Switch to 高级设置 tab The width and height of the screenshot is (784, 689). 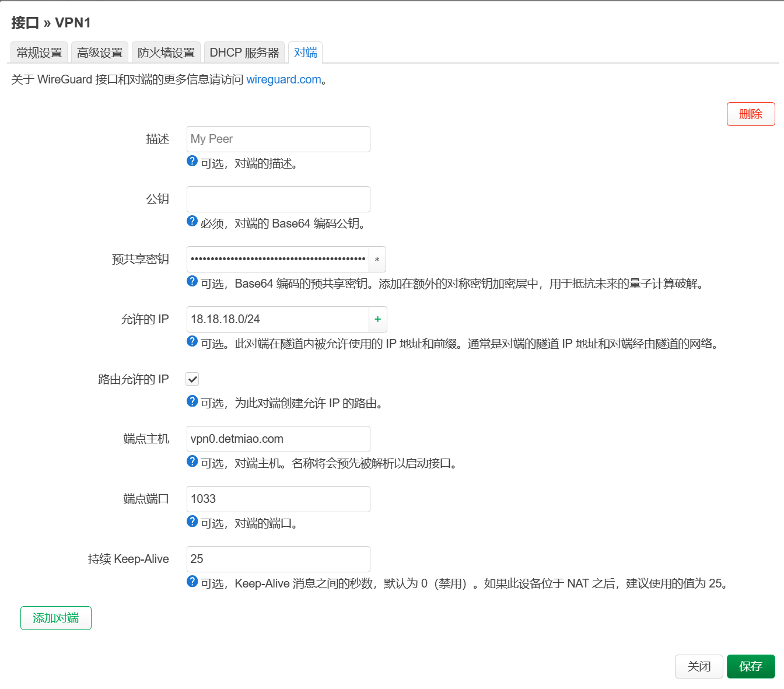pyautogui.click(x=100, y=53)
